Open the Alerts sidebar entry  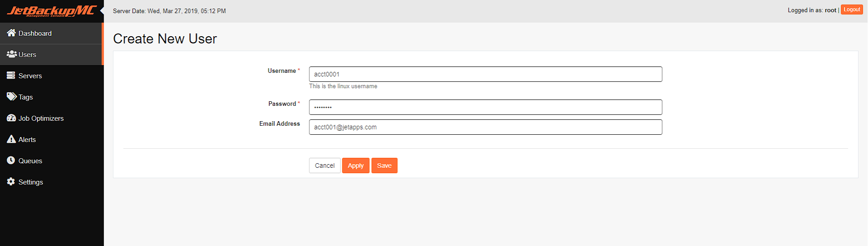[52, 139]
